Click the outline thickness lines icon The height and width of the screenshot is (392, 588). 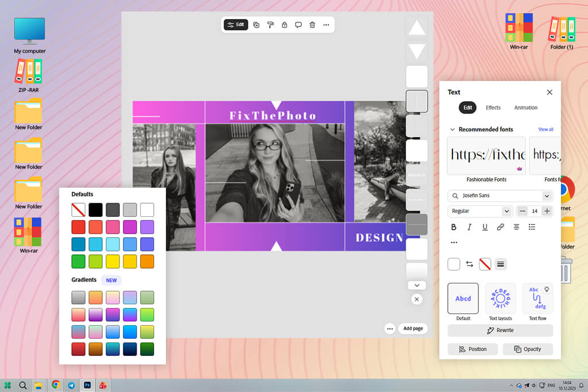[500, 264]
